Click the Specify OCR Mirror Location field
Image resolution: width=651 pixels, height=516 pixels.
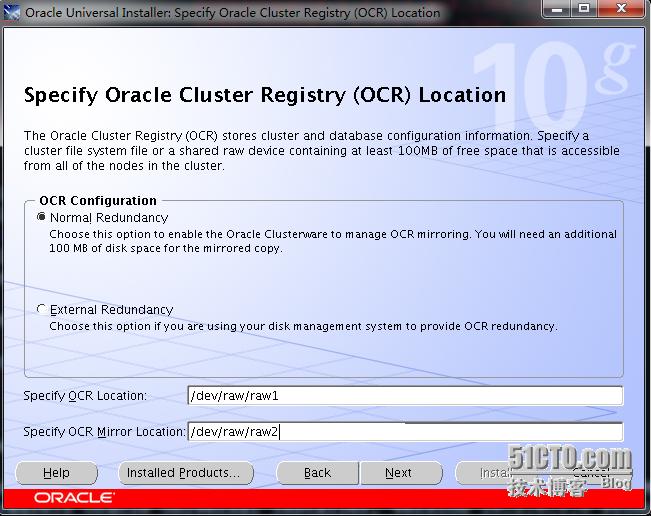(x=405, y=432)
